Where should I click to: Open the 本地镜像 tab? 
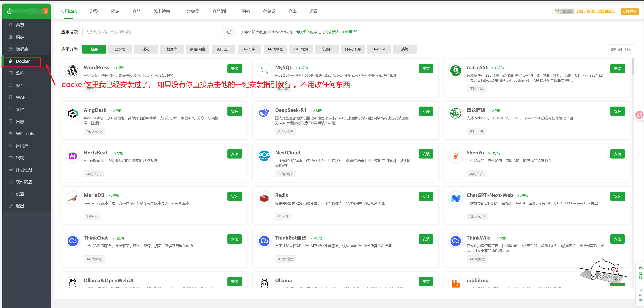191,11
